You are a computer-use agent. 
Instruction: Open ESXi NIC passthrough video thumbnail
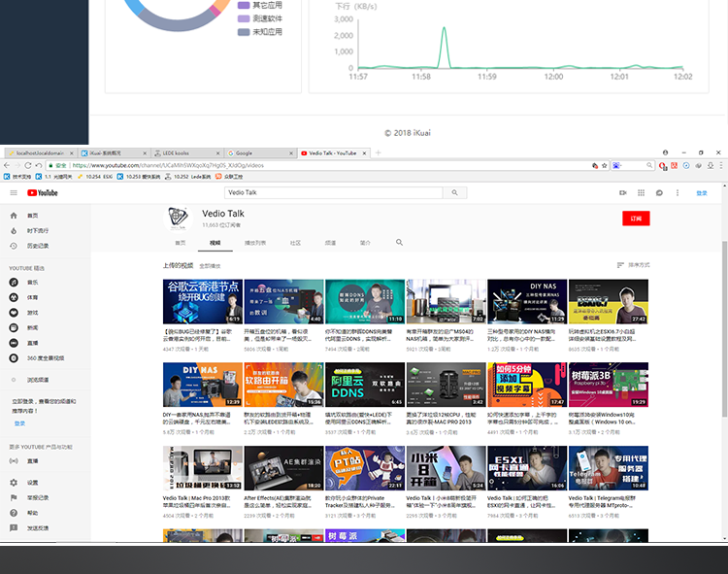527,468
